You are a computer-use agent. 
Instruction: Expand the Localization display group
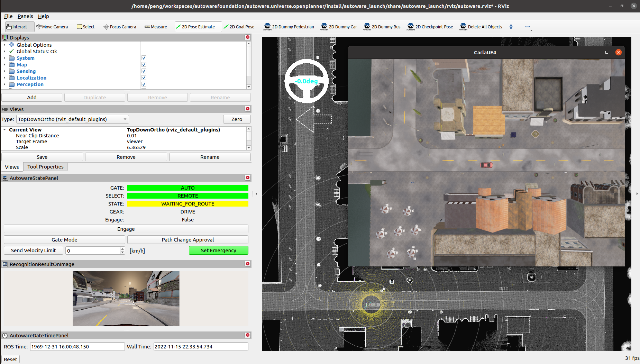(4, 78)
